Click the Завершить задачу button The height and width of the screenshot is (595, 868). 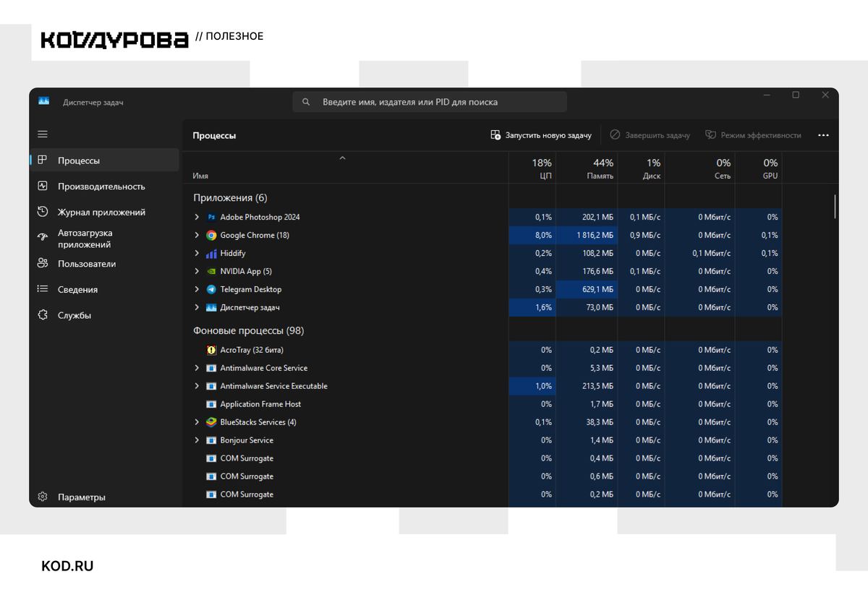650,135
